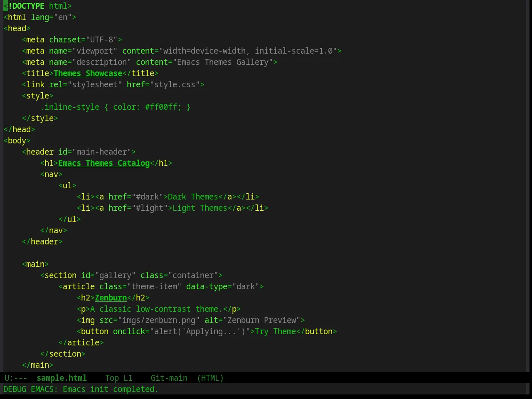Image resolution: width=532 pixels, height=399 pixels.
Task: Click the "theme-item" class value
Action: point(154,286)
